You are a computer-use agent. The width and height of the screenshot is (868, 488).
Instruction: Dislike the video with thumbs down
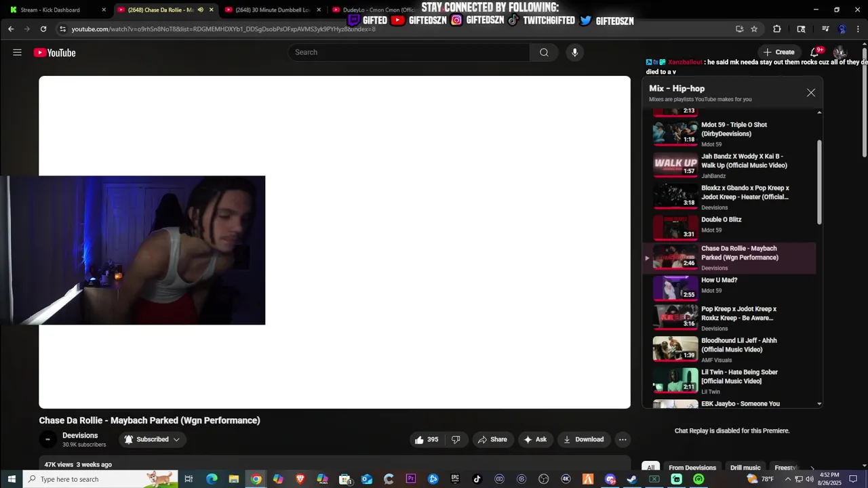coord(456,439)
